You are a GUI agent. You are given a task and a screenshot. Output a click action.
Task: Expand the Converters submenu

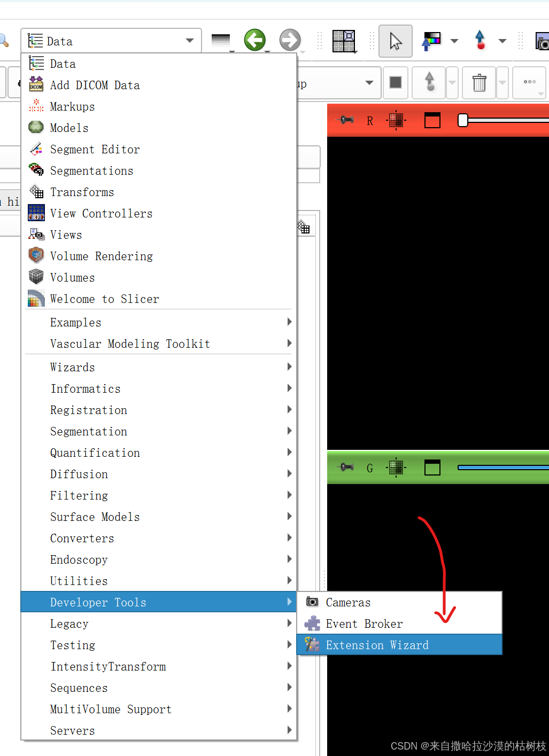(159, 538)
